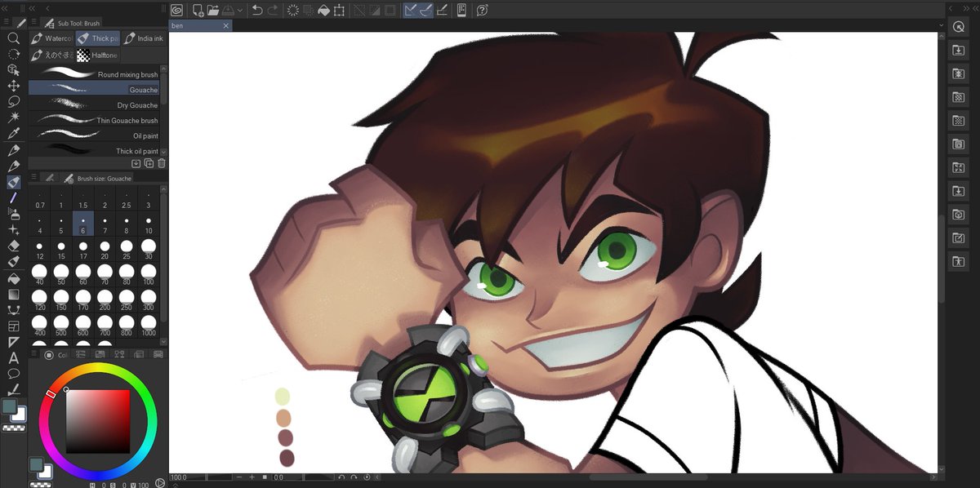The height and width of the screenshot is (488, 980).
Task: Click the Scale/Rotate transform icon
Action: (x=339, y=10)
